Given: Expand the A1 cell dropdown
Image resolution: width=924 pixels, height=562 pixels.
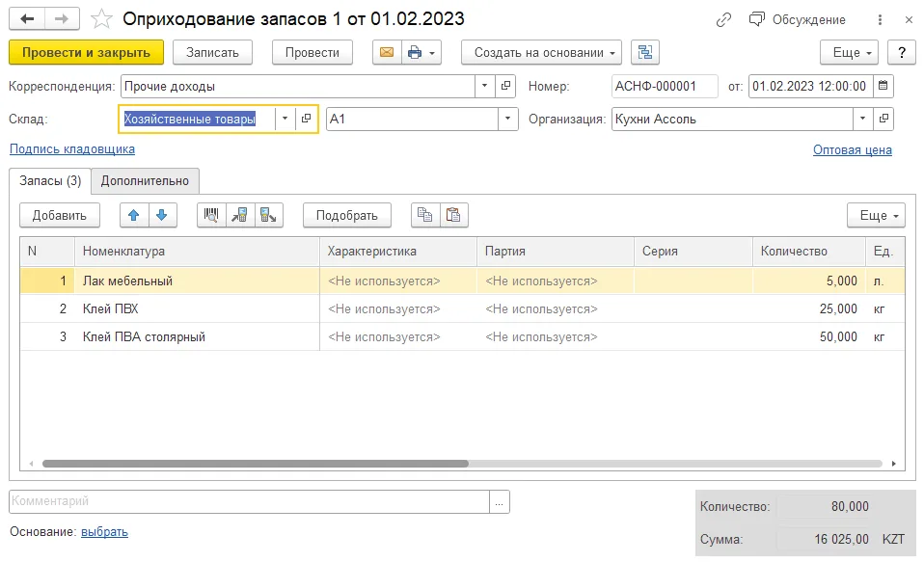Looking at the screenshot, I should [x=507, y=119].
